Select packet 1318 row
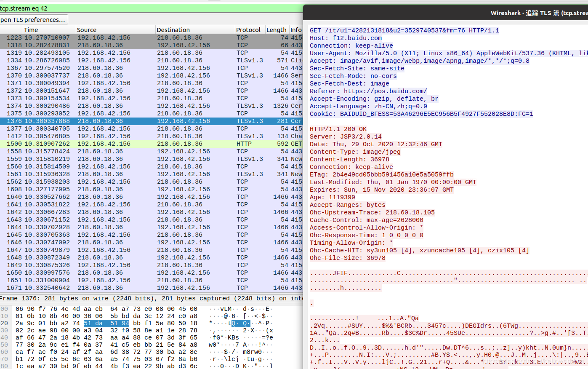Image resolution: width=588 pixels, height=369 pixels. (152, 45)
